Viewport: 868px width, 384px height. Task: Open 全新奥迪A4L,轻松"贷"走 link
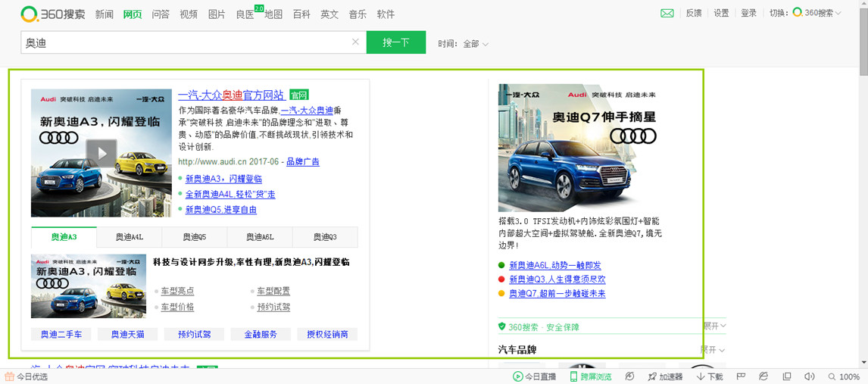(230, 194)
